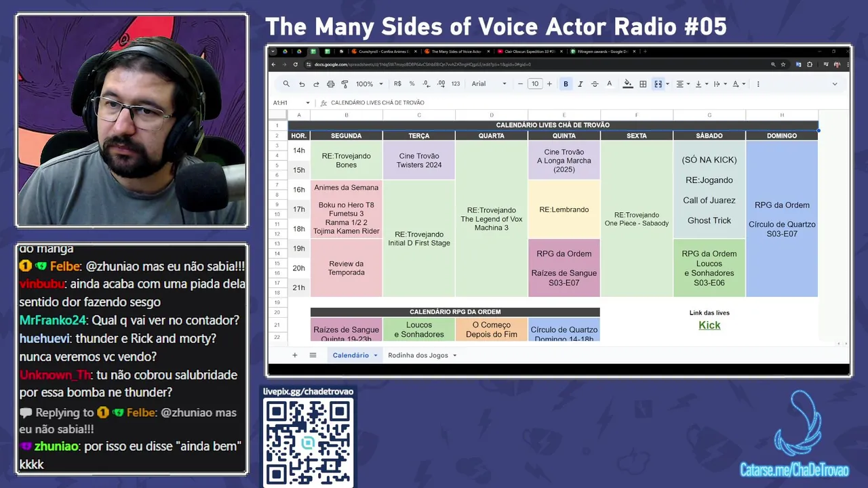The image size is (868, 488).
Task: Open horizontal align dropdown
Action: pos(682,84)
